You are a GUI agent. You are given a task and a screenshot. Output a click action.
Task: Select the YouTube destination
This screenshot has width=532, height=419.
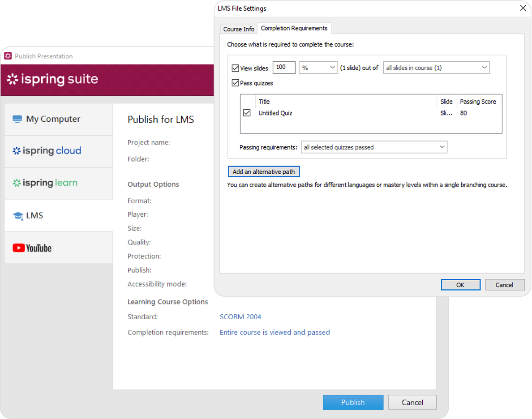click(59, 248)
